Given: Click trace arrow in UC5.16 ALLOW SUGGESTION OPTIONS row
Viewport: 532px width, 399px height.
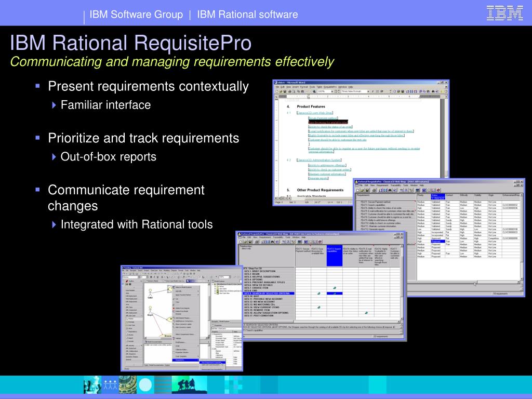Looking at the screenshot, I should pyautogui.click(x=366, y=313).
